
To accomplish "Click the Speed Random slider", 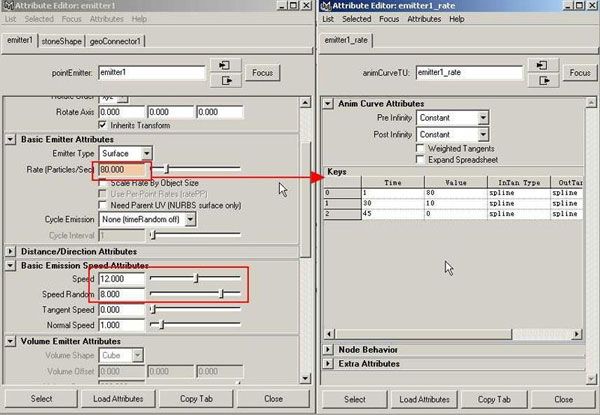I will tap(195, 295).
